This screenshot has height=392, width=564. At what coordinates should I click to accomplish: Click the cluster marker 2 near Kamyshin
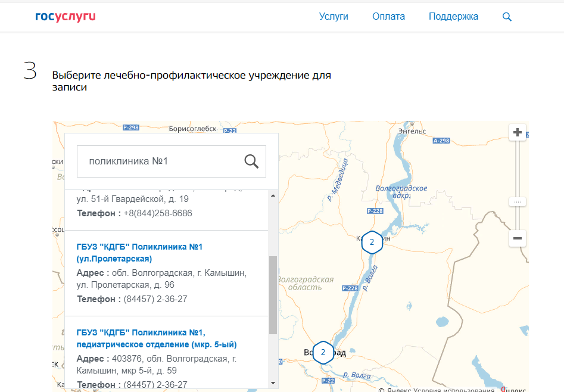(x=372, y=242)
